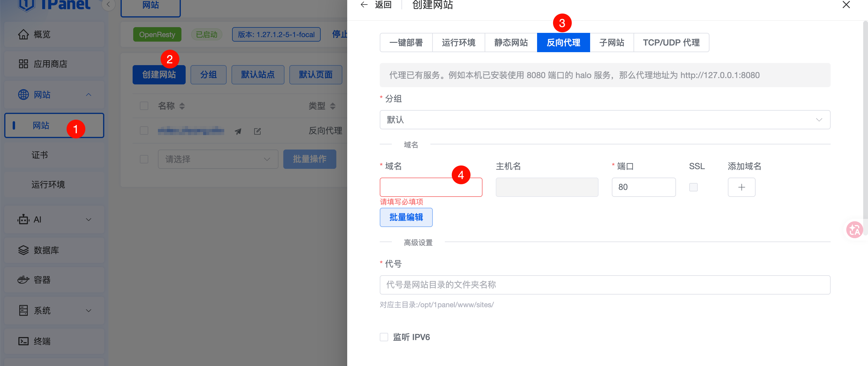Viewport: 868px width, 366px height.
Task: Click the 创建网站 button
Action: (159, 75)
